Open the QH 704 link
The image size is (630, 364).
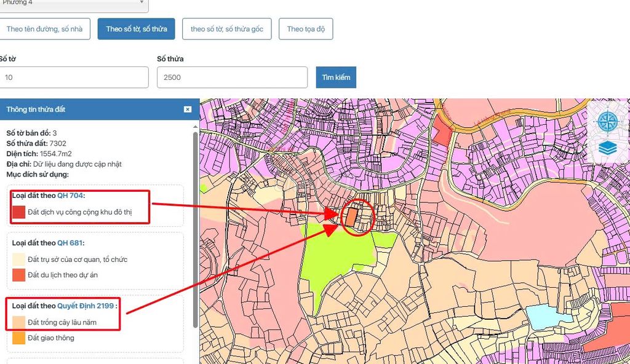[70, 196]
